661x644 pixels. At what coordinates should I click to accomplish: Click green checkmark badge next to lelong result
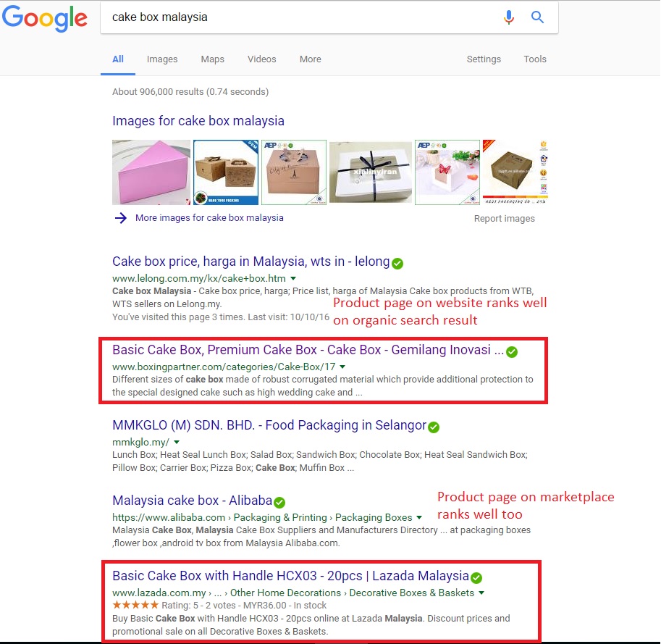(x=397, y=264)
